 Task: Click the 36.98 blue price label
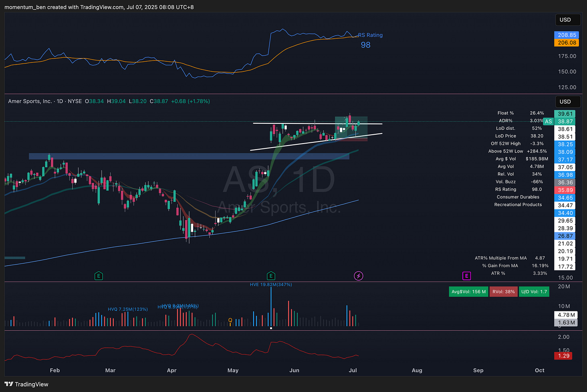(x=565, y=175)
